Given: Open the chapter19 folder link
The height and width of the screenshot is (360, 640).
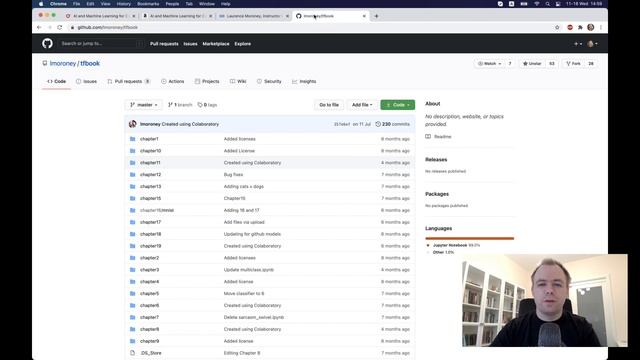Looking at the screenshot, I should [x=151, y=246].
